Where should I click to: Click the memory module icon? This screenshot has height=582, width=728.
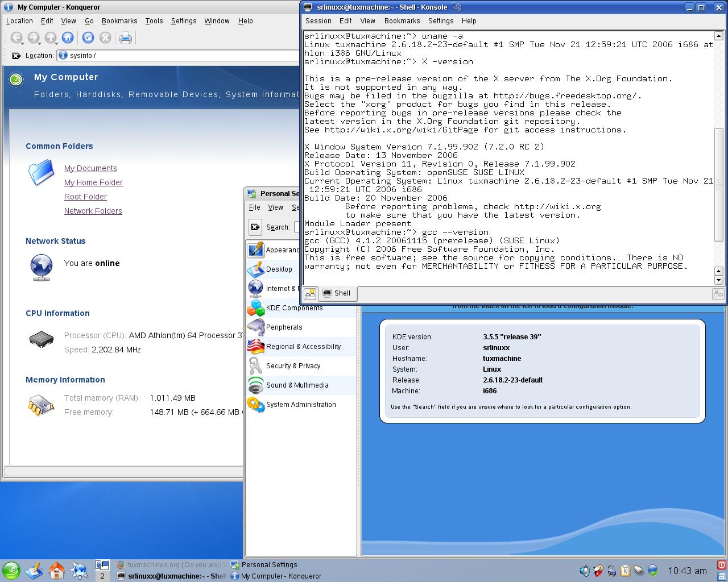click(41, 405)
